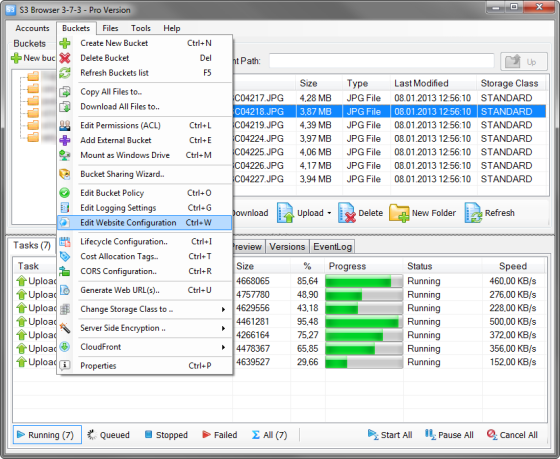Sort tasks by Speed column header

click(x=513, y=266)
